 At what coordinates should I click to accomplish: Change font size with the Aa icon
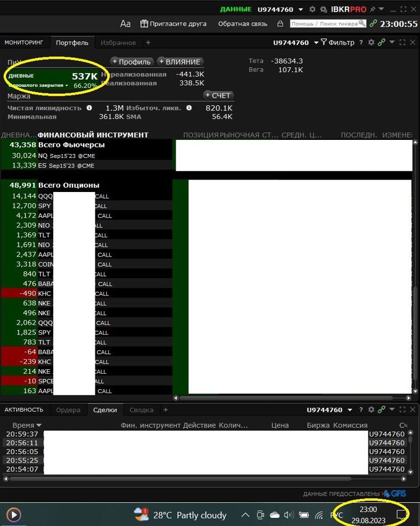pos(125,24)
